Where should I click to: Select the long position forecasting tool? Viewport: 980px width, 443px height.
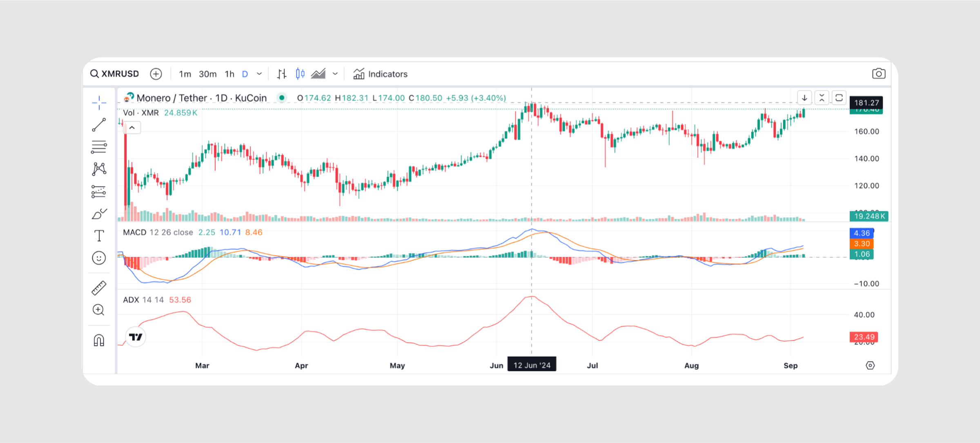99,191
